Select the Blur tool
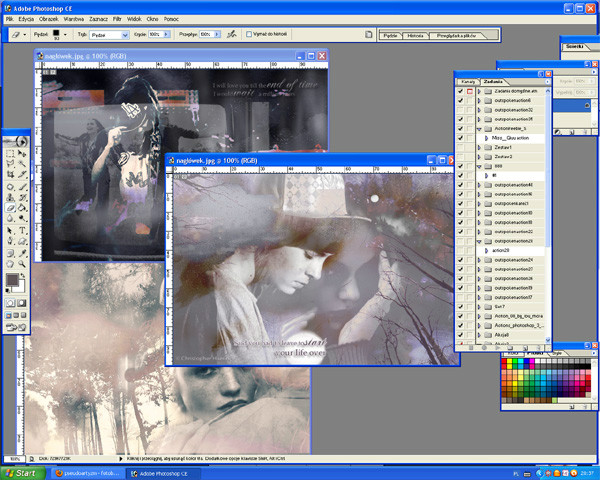Image resolution: width=600 pixels, height=480 pixels. [x=10, y=219]
